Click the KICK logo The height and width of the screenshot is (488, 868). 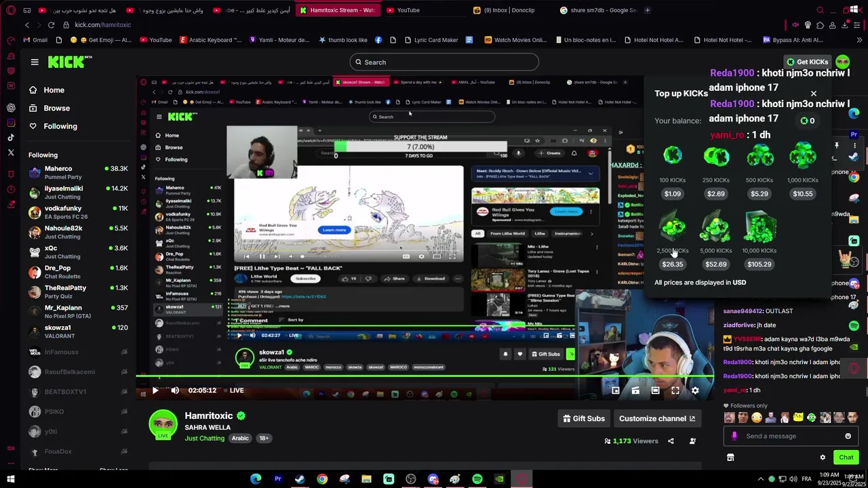[x=70, y=62]
